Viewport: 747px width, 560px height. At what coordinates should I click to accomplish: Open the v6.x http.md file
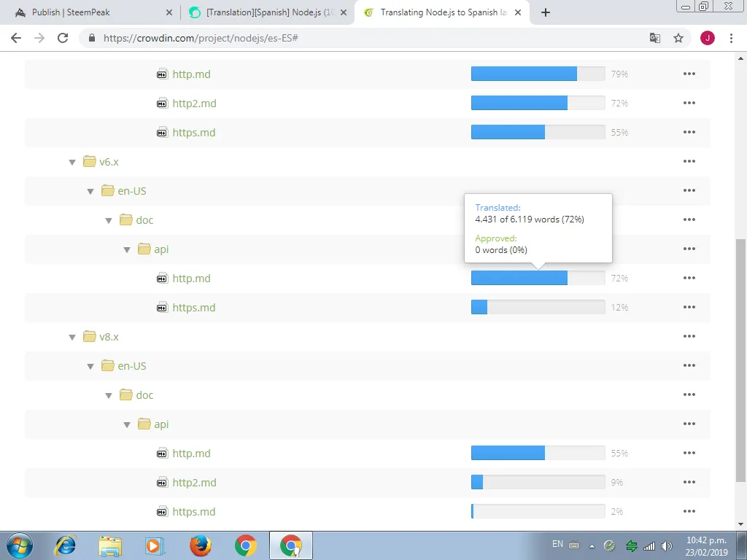coord(191,278)
